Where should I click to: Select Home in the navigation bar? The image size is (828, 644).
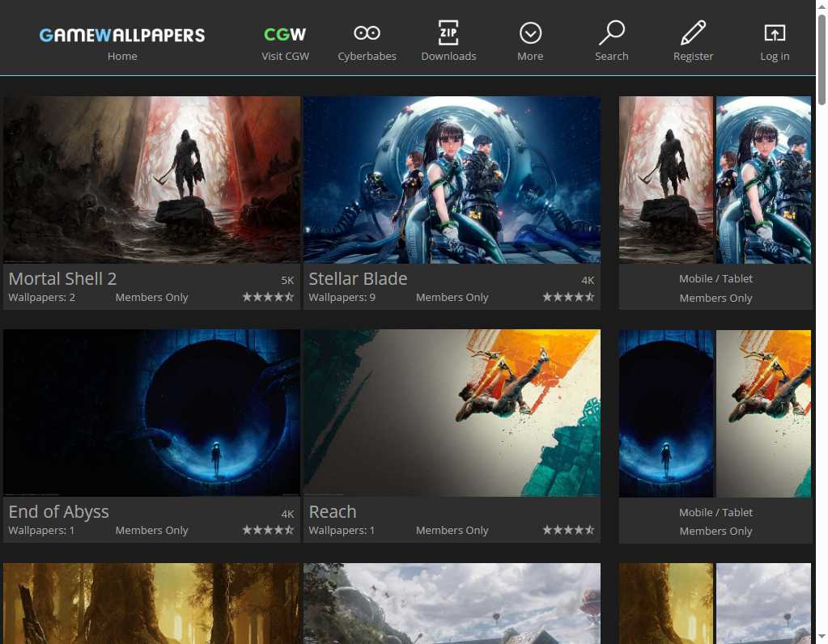pyautogui.click(x=122, y=56)
